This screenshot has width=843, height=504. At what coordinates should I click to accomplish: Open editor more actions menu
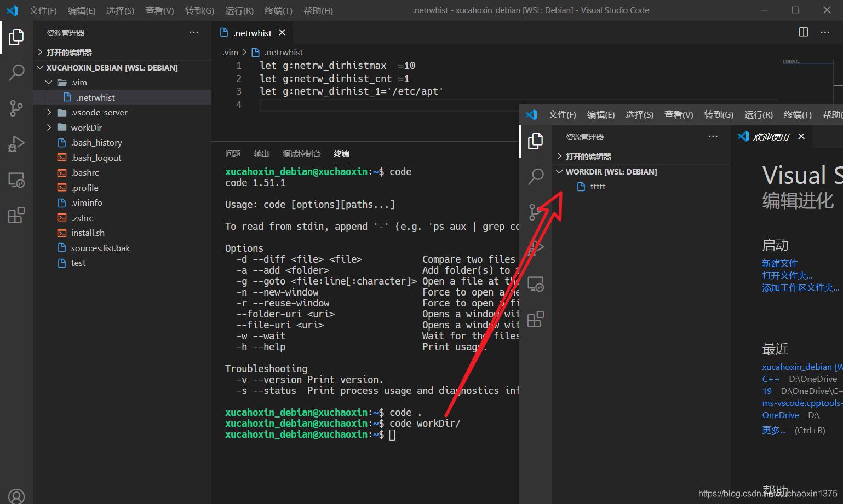tap(825, 32)
